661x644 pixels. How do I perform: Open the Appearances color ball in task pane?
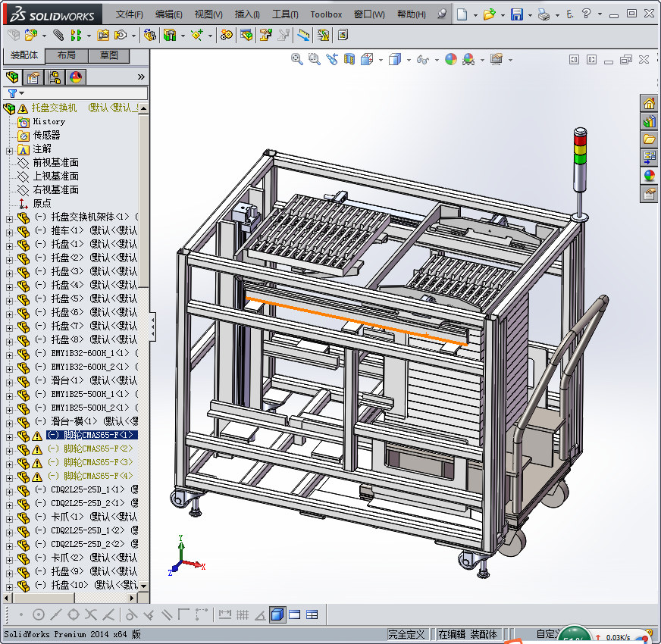coord(650,176)
